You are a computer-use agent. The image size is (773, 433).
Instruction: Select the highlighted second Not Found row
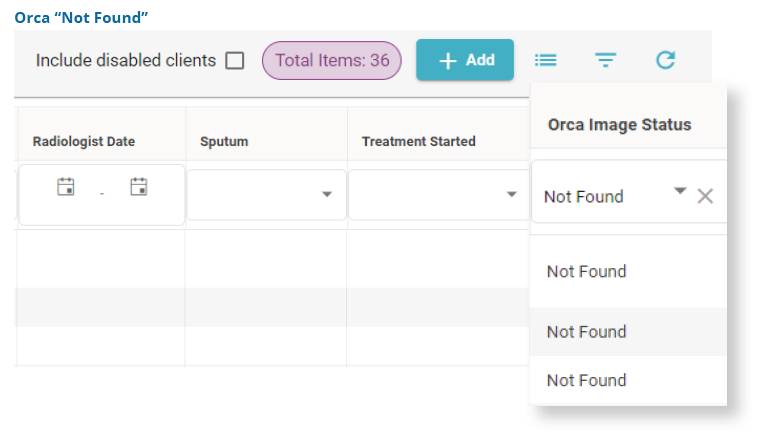[x=587, y=331]
